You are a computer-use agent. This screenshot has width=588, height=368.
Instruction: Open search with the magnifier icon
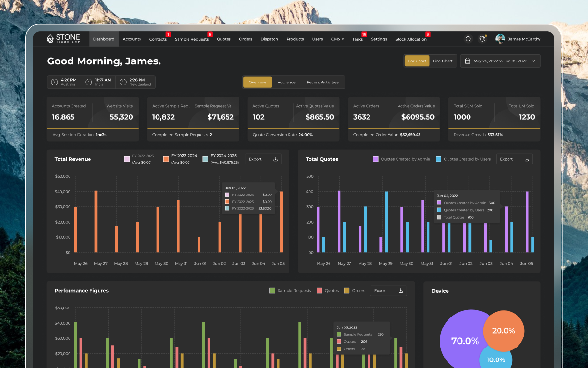(x=468, y=39)
